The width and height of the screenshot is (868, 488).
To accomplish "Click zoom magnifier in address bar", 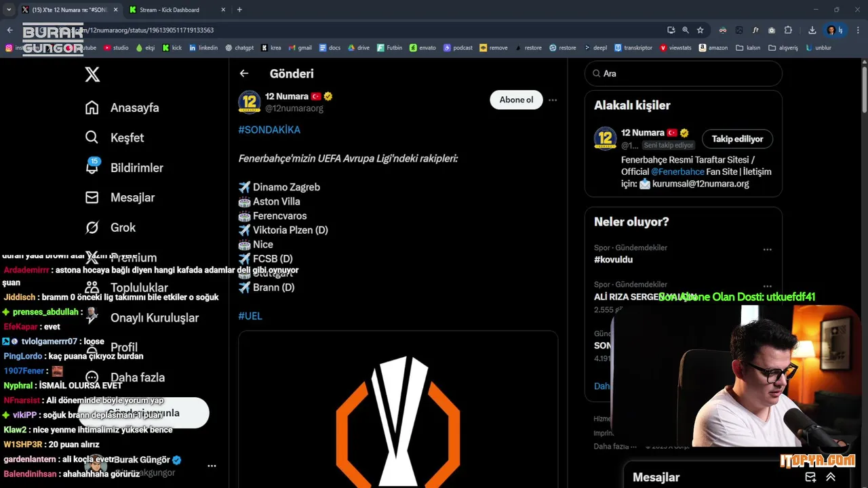I will 686,30.
